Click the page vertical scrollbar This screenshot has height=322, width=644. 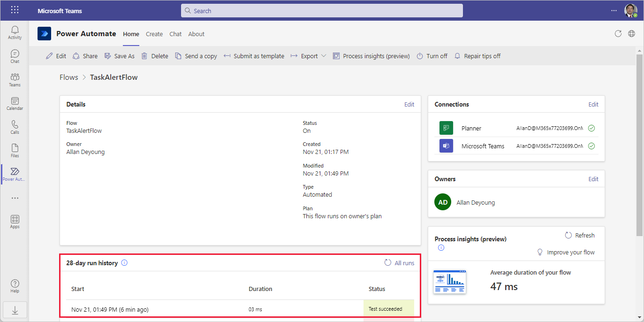639,145
